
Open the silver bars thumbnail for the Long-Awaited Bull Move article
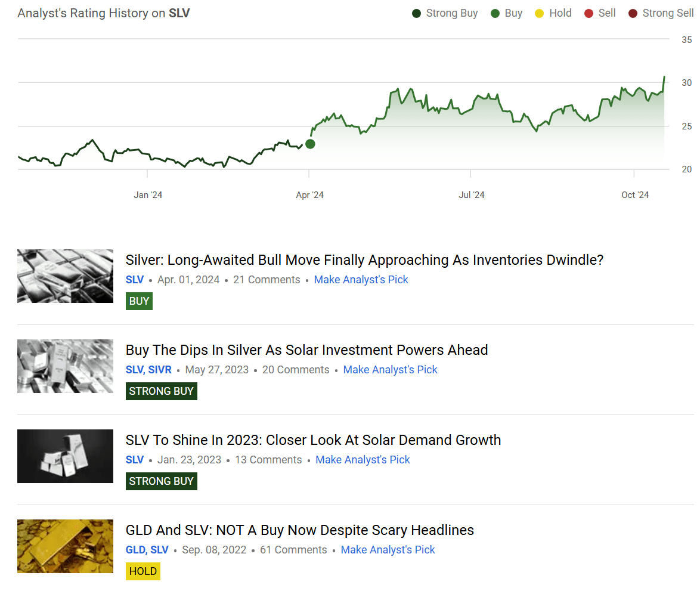[65, 276]
